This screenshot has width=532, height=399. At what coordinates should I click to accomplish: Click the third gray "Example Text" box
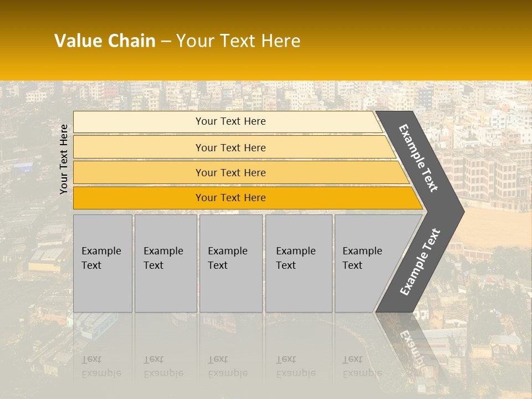pyautogui.click(x=231, y=263)
